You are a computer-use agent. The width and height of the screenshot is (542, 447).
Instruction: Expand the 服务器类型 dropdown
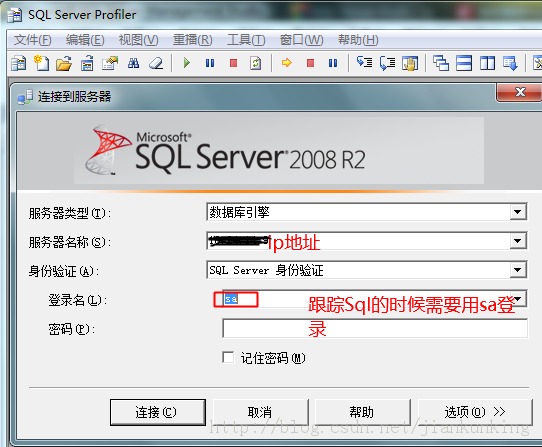(517, 212)
